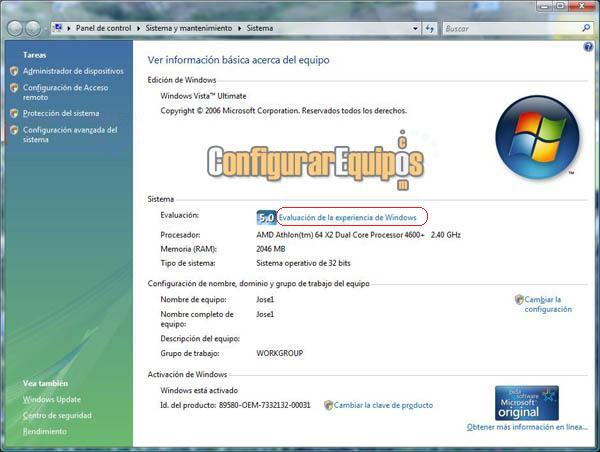Viewport: 600px width, 452px height.
Task: Click the shield icon beside Configuración avanzada del sistema
Action: pos(14,130)
